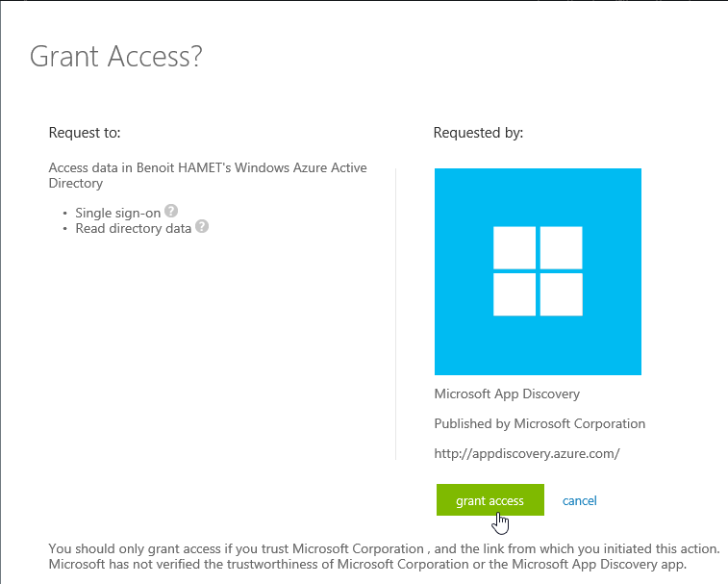Click the cancel link
The height and width of the screenshot is (584, 728).
(x=580, y=500)
